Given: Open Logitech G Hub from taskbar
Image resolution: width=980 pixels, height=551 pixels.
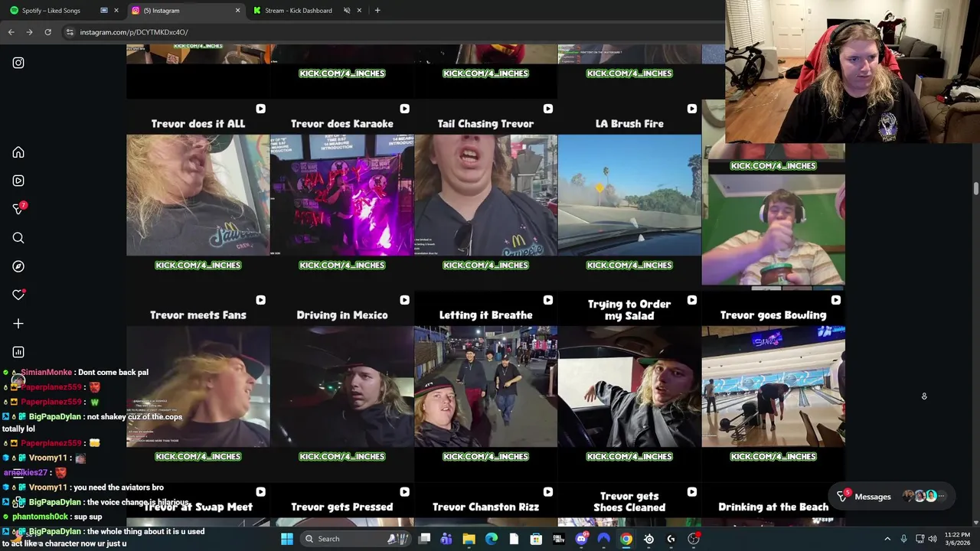Looking at the screenshot, I should pos(671,539).
